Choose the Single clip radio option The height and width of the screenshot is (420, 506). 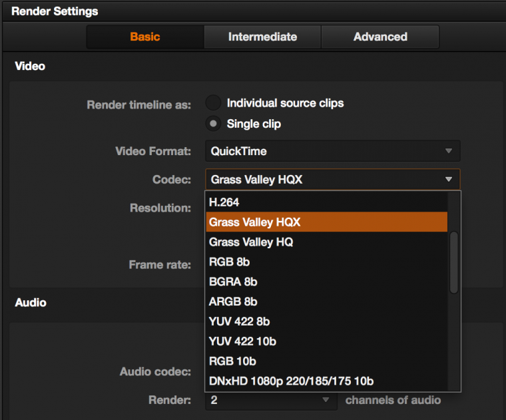pos(213,124)
